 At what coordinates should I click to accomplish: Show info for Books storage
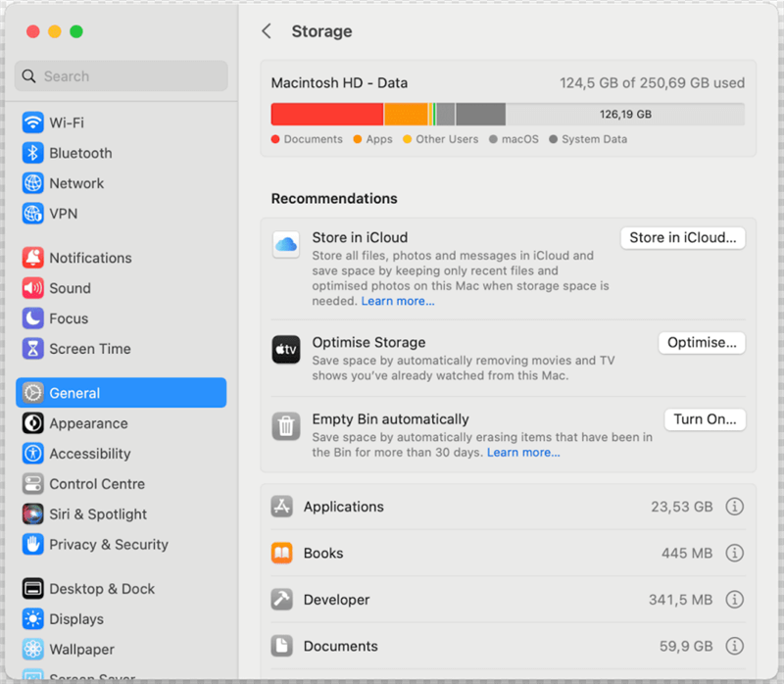[734, 553]
